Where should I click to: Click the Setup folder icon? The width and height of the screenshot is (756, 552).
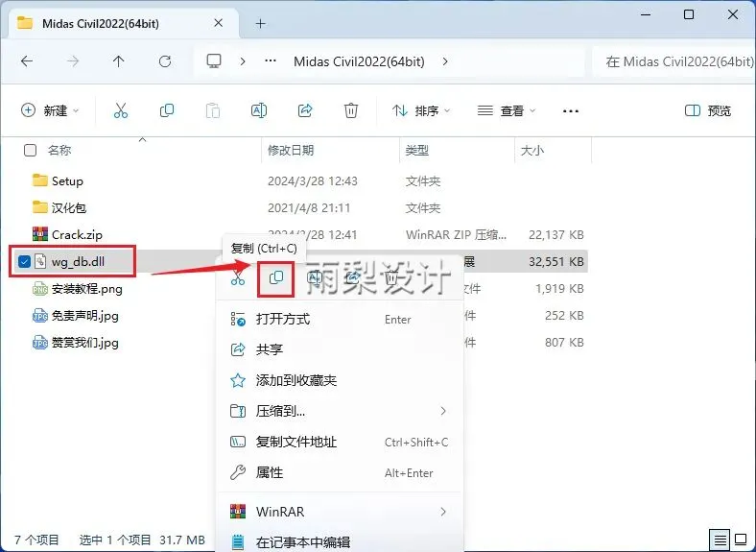click(40, 180)
